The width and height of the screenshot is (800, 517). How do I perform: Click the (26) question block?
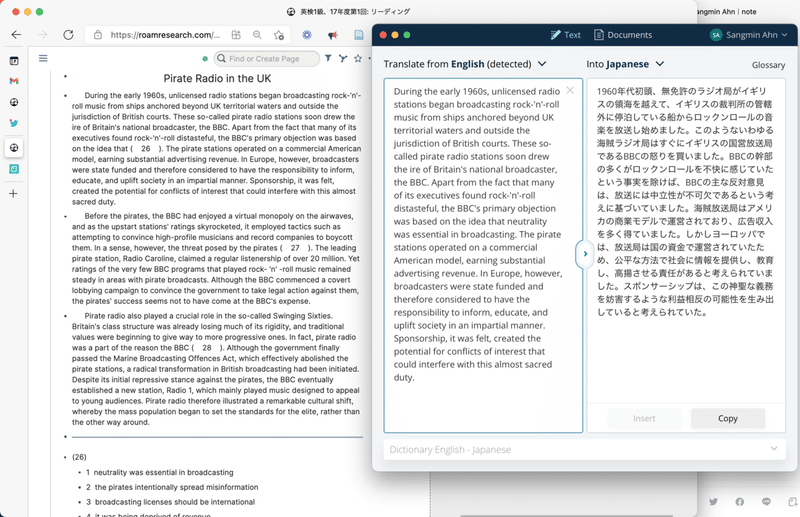tap(79, 457)
